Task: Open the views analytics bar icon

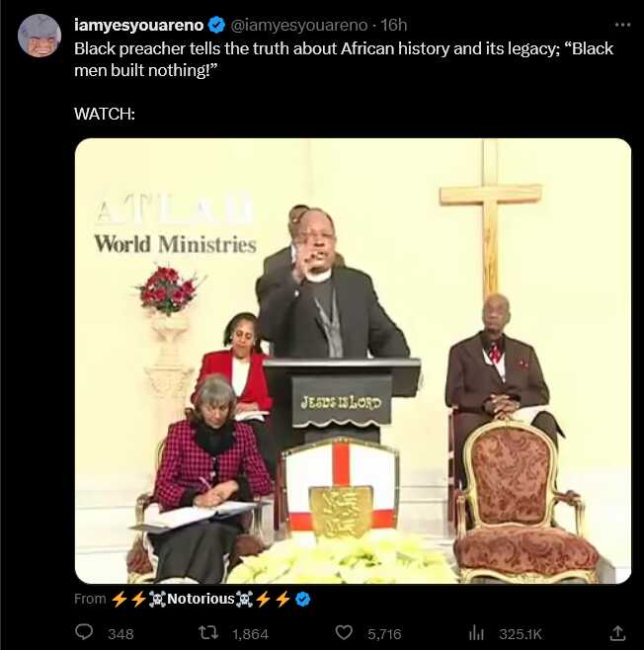Action: point(476,633)
